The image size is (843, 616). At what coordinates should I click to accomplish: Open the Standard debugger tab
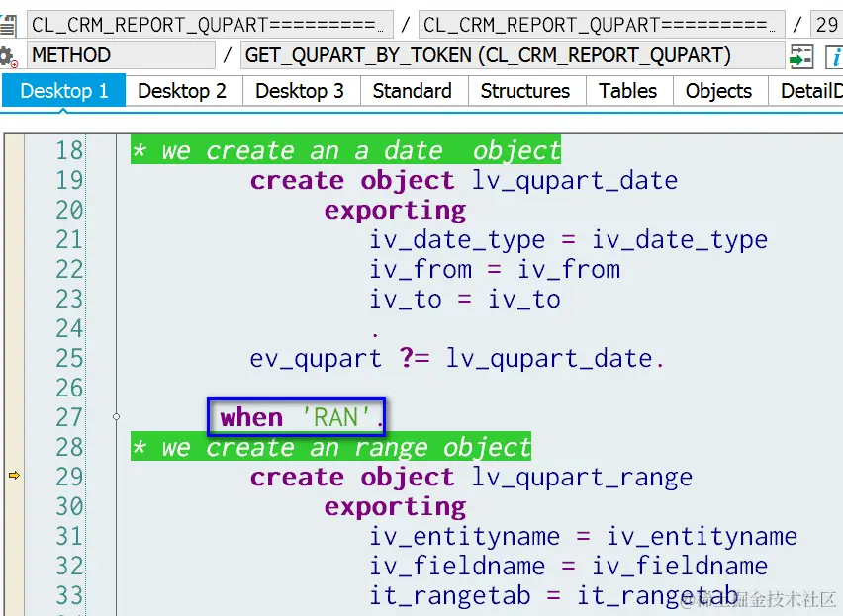tap(413, 90)
